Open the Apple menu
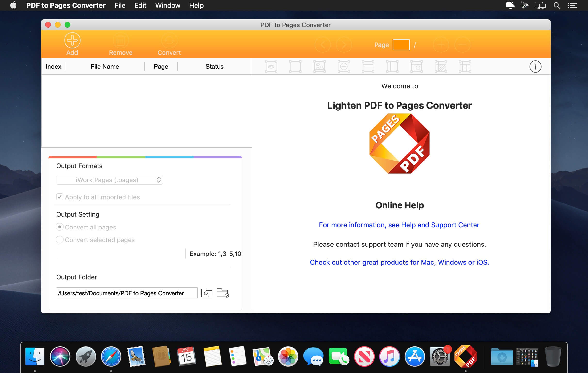 coord(13,5)
